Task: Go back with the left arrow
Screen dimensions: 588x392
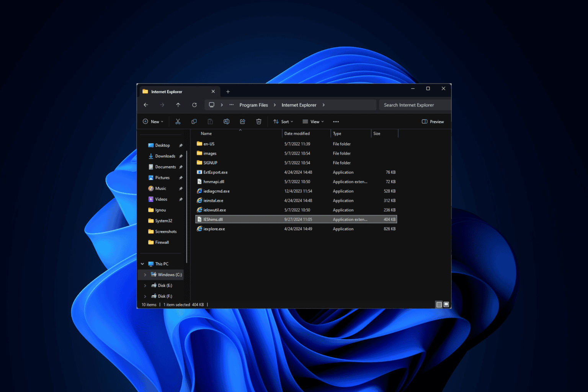Action: tap(146, 105)
